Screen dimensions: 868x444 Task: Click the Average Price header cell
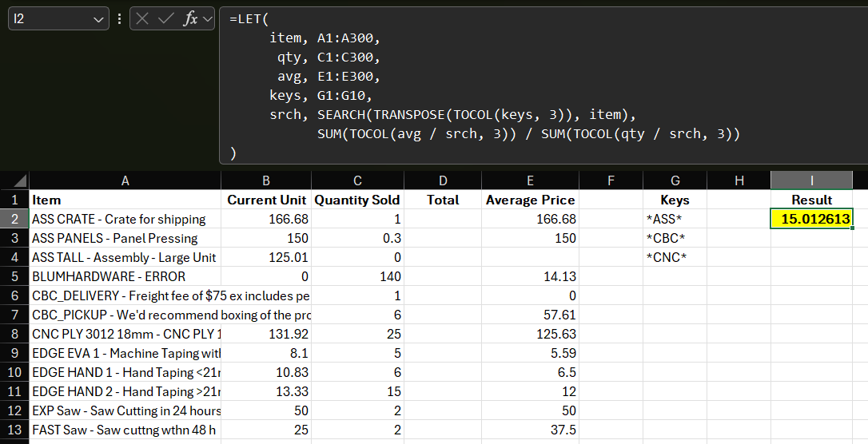click(x=531, y=200)
